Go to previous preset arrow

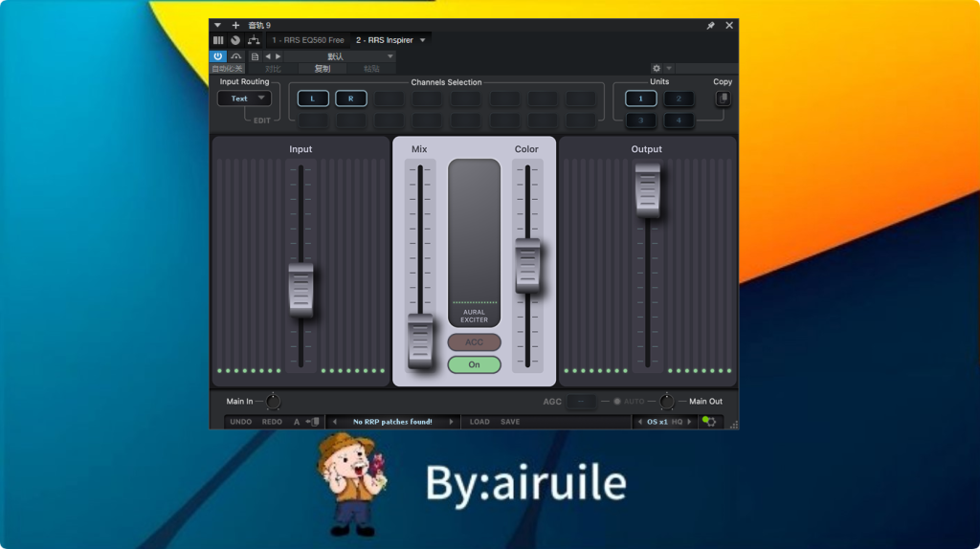(268, 56)
